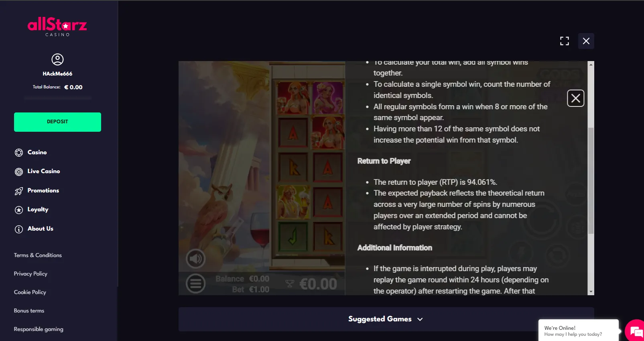Click scrollbar down arrow in info panel

point(591,292)
